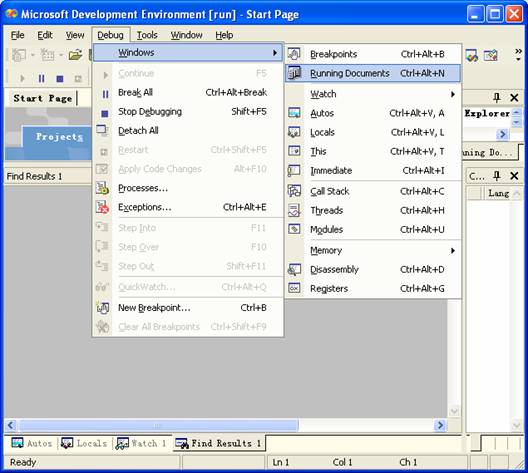Click the Find Results vertical scroll down arrow

coord(454,411)
